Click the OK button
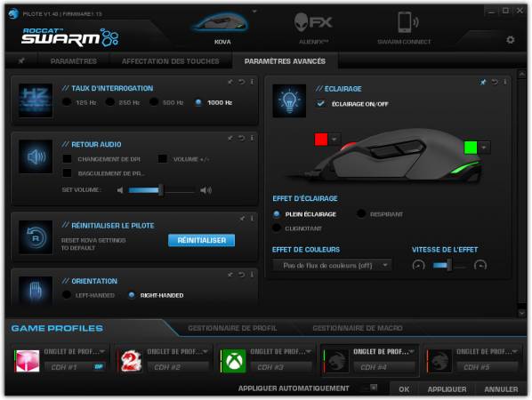The width and height of the screenshot is (532, 400). tap(404, 389)
